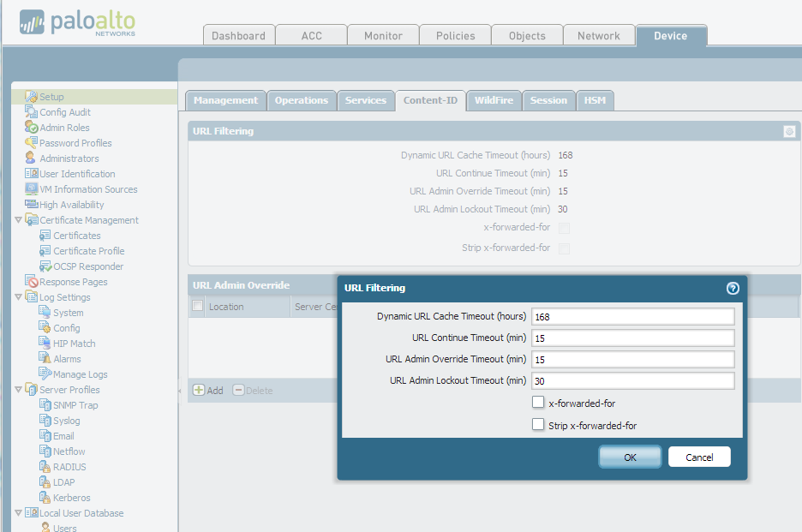Viewport: 802px width, 532px height.
Task: Click the Email server profile icon
Action: (45, 435)
